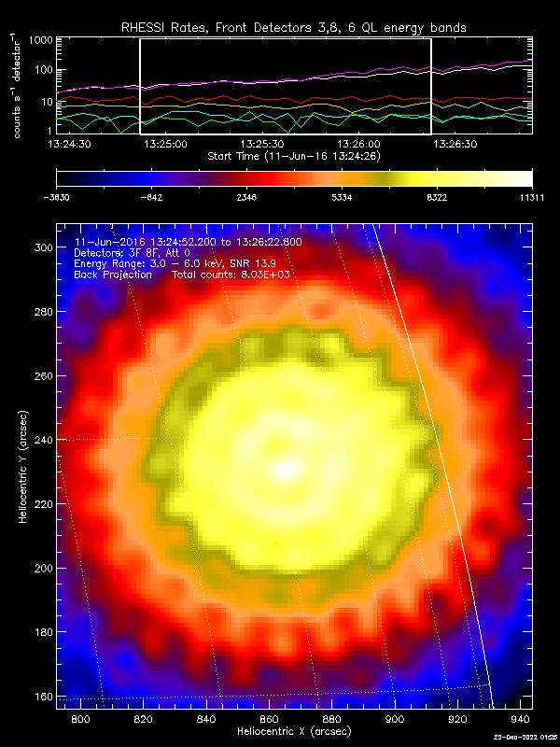The height and width of the screenshot is (747, 560).
Task: Click the 200 tick on the Y axis
Action: pos(44,569)
